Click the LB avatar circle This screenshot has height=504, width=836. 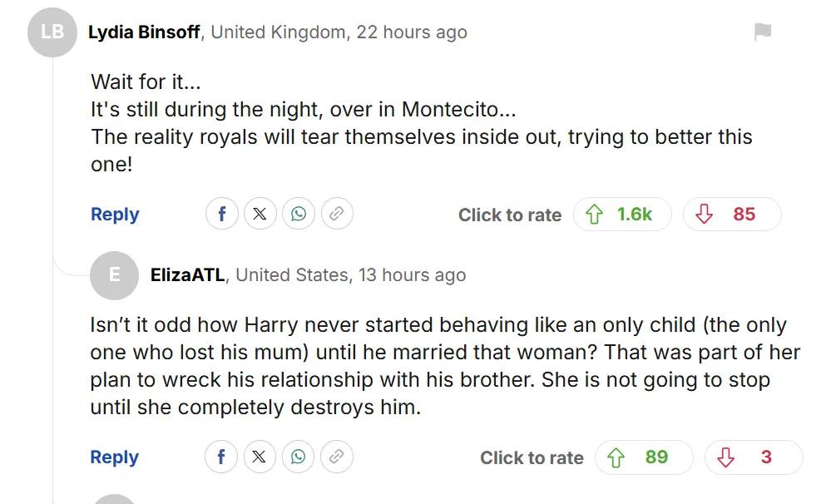tap(52, 32)
